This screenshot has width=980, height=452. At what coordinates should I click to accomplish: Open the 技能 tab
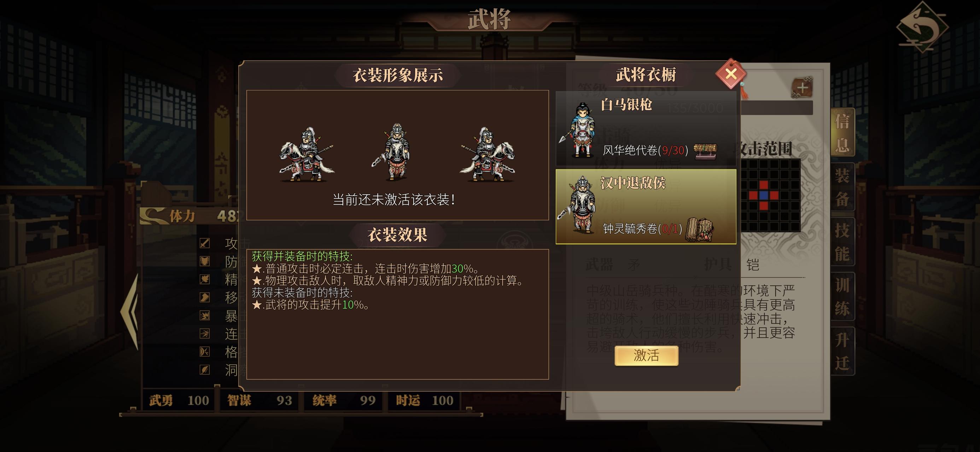coord(842,242)
